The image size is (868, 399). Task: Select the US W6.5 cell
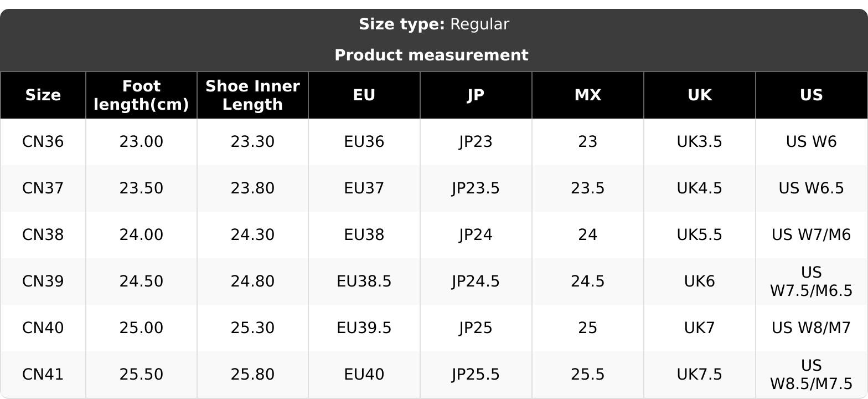[x=811, y=188]
